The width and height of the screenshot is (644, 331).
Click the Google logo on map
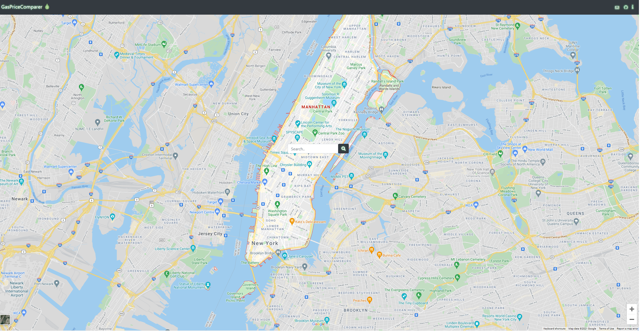tap(318, 324)
